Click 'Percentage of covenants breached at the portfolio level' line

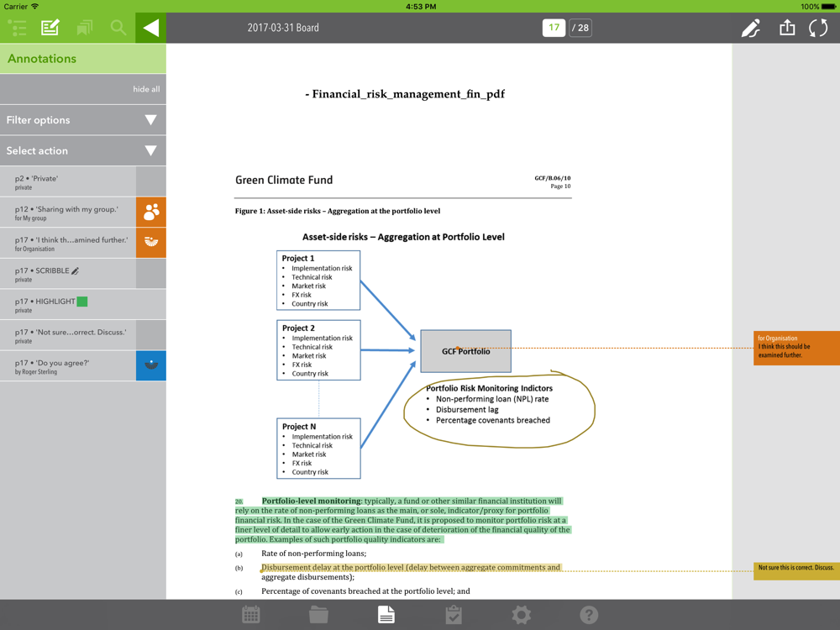[x=365, y=591]
